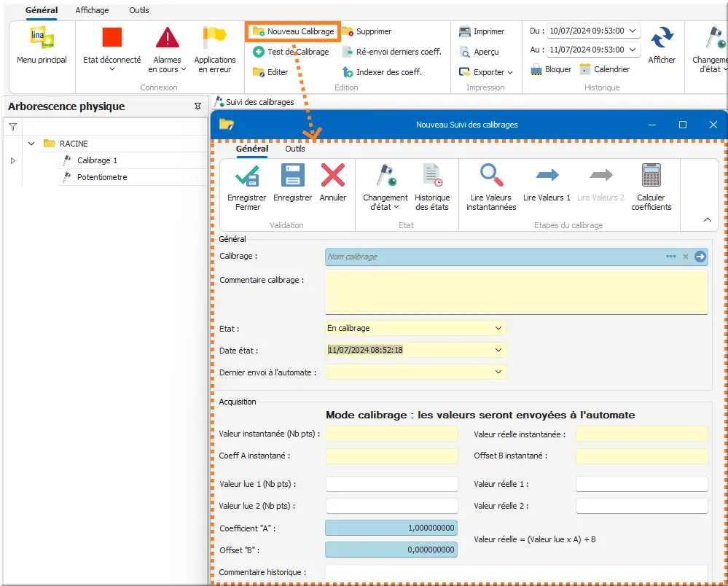This screenshot has width=728, height=586.
Task: Click the Valeur réelle 2 field
Action: [641, 506]
